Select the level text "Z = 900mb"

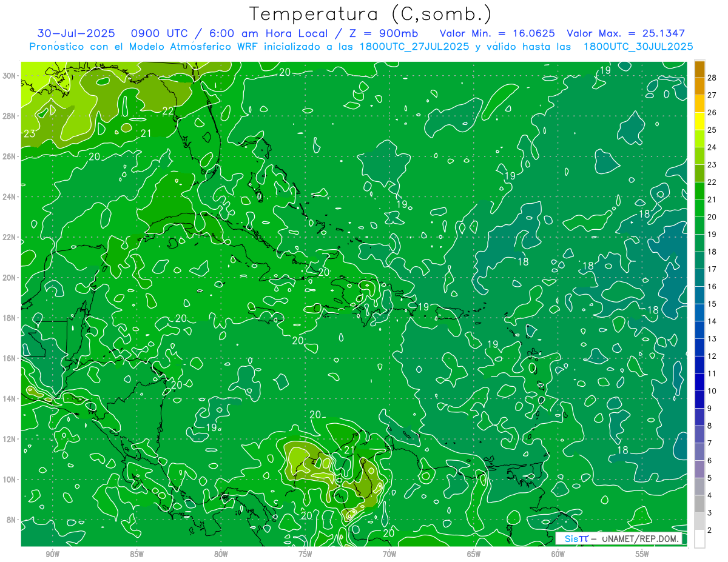(382, 33)
